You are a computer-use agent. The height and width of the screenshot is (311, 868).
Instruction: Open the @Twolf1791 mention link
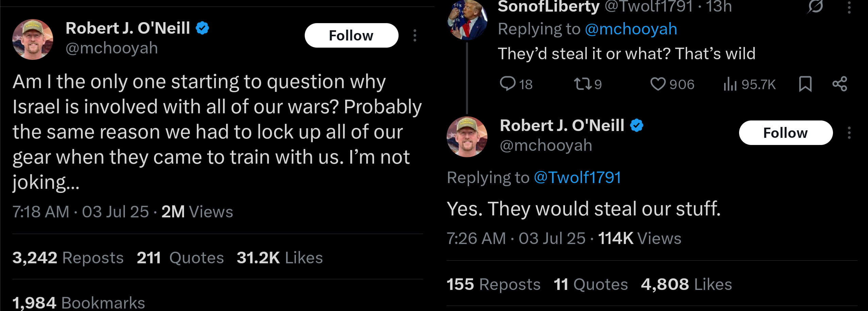(x=578, y=177)
